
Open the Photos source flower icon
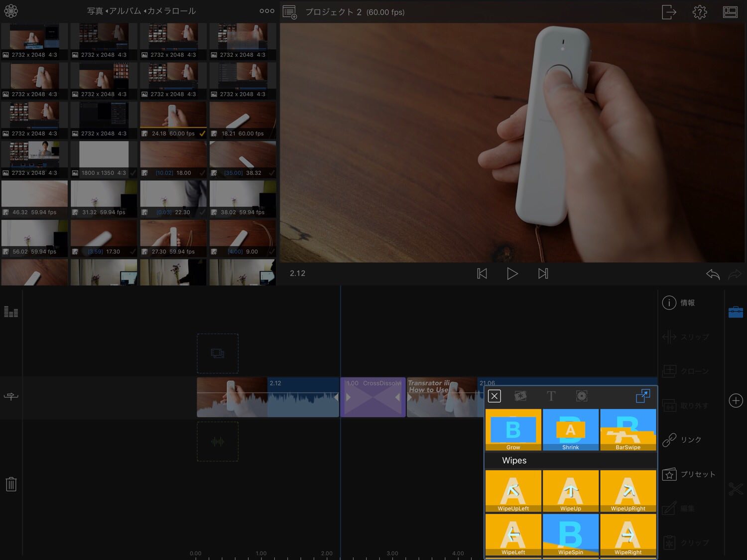(x=11, y=11)
